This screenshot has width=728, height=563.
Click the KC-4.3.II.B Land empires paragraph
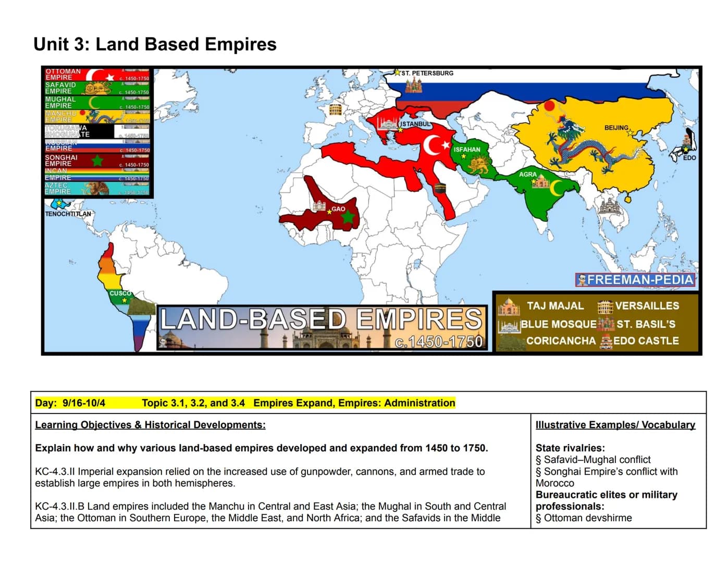click(x=270, y=512)
